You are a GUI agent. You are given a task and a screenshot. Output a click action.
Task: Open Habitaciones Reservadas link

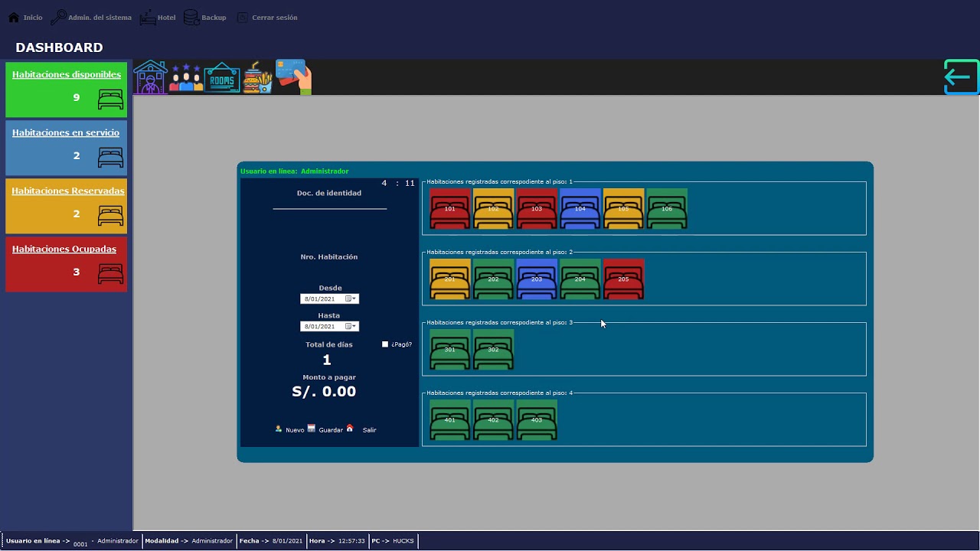tap(68, 191)
